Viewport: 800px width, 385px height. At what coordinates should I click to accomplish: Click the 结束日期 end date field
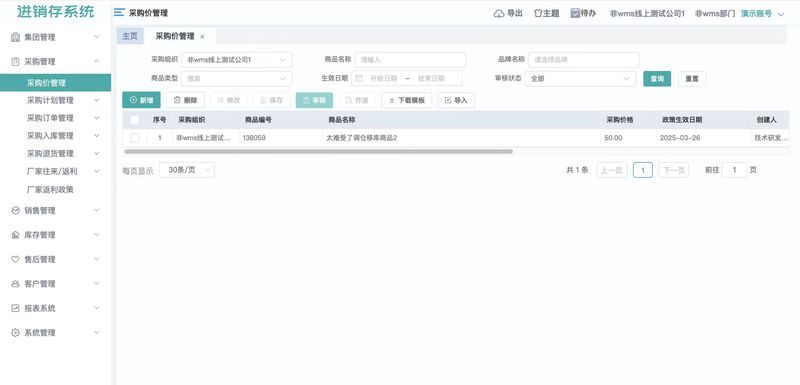click(431, 79)
